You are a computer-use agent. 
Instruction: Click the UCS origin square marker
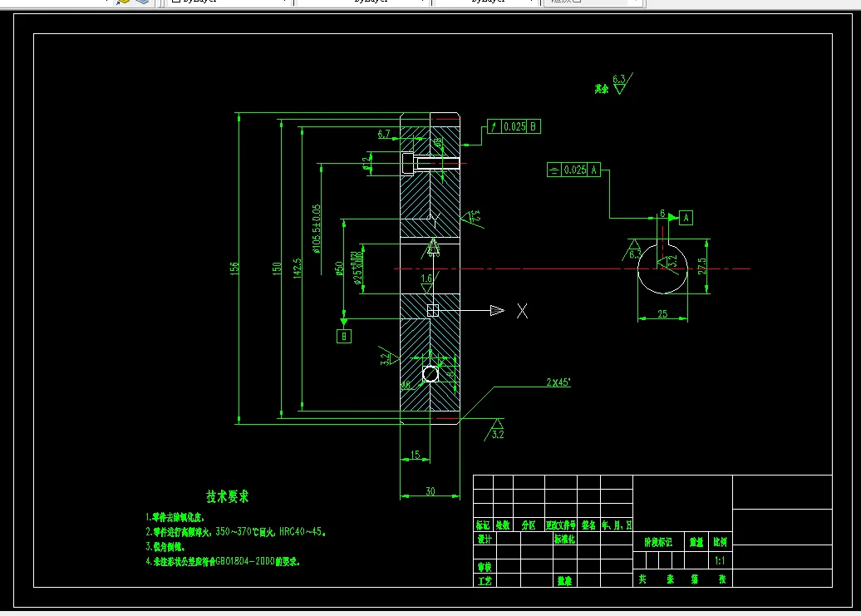point(433,311)
